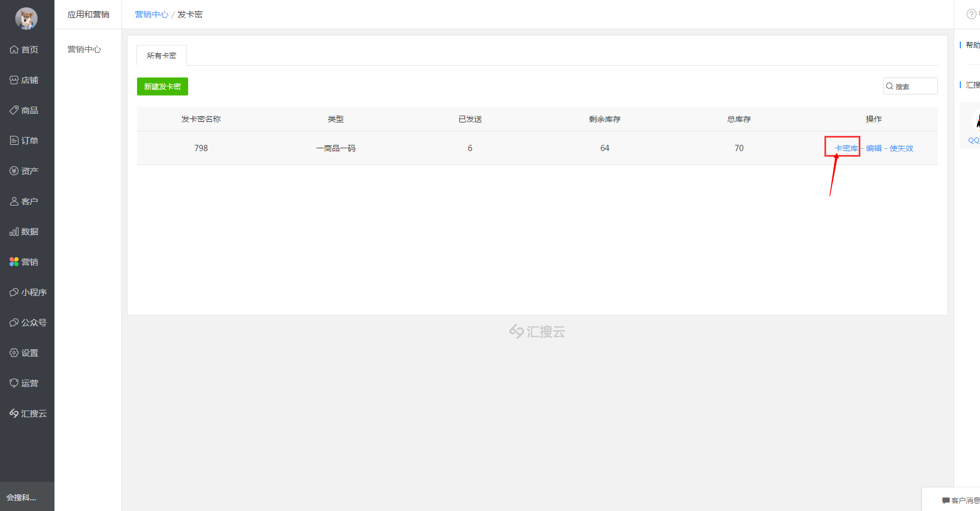The height and width of the screenshot is (511, 980).
Task: Select the 商品 tag icon
Action: click(14, 111)
